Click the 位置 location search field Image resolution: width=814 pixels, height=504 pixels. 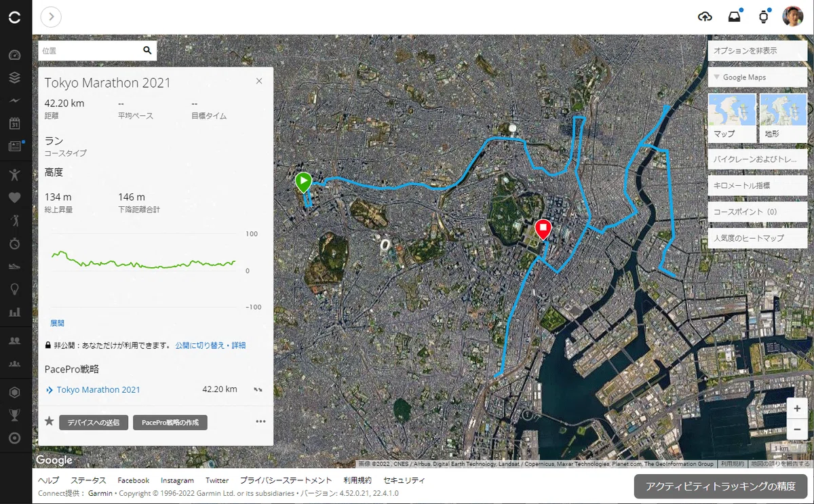[89, 50]
